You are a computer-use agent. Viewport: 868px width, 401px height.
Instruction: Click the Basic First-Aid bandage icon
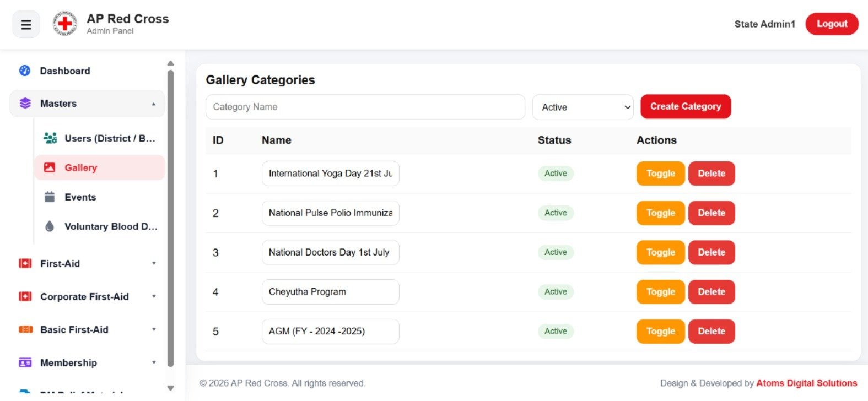(x=25, y=329)
